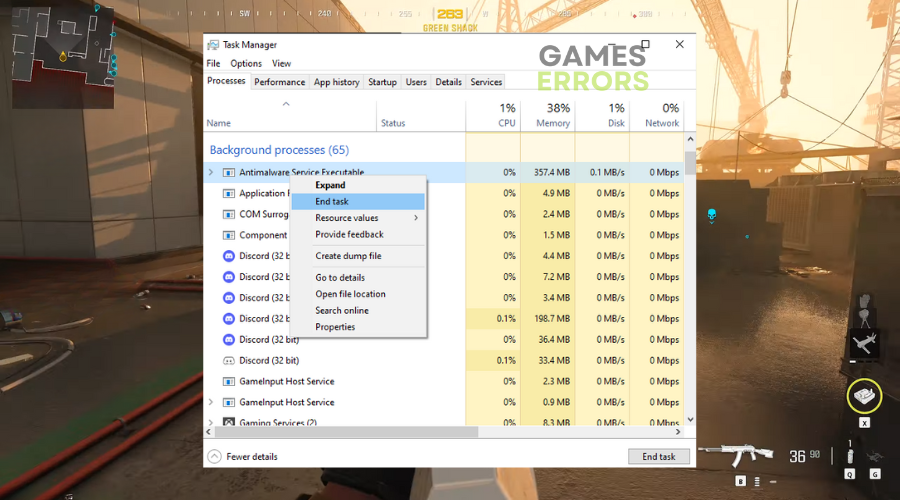Click the End task button at bottom right
The height and width of the screenshot is (500, 900).
pyautogui.click(x=658, y=456)
